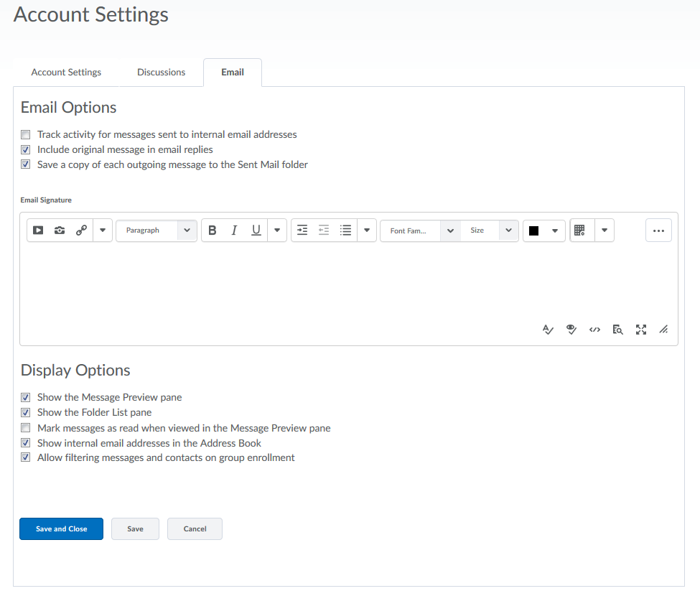Click the Insert Quicklink chain icon
This screenshot has width=700, height=596.
click(81, 231)
